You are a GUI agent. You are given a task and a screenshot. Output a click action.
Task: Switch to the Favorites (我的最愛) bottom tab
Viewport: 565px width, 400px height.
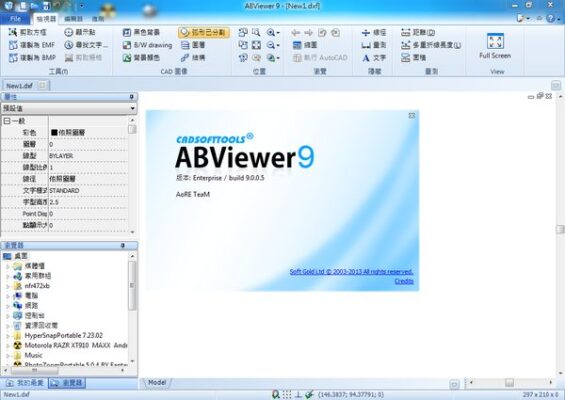click(25, 383)
